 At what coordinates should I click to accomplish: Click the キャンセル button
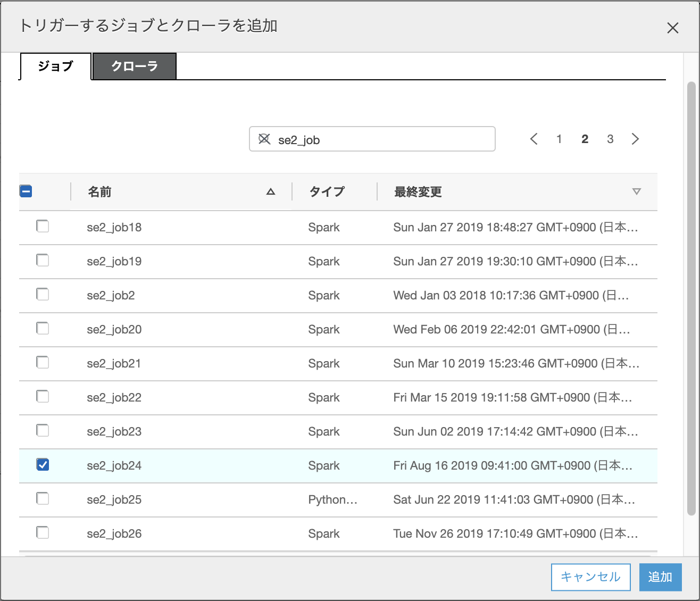pos(590,577)
